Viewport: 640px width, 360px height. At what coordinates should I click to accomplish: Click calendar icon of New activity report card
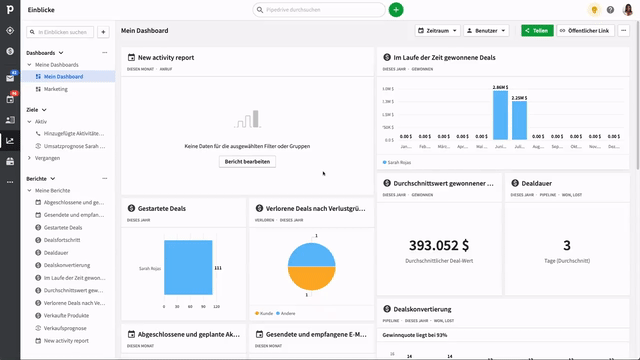131,58
